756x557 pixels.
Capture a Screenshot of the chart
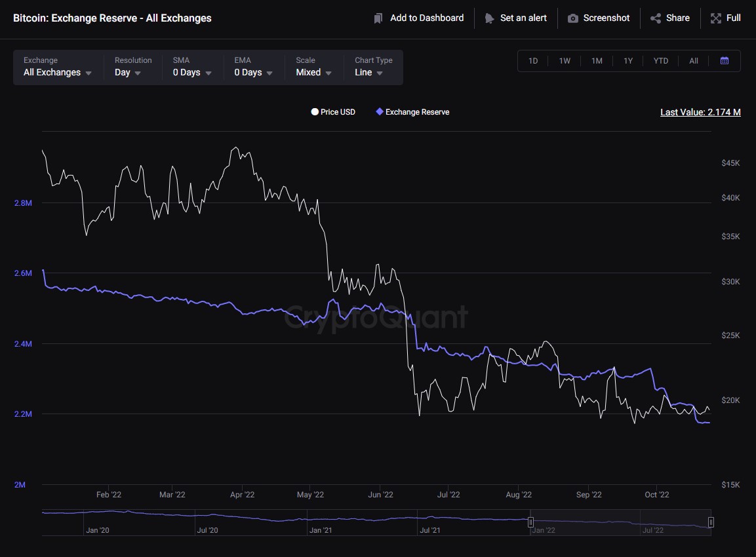(574, 18)
